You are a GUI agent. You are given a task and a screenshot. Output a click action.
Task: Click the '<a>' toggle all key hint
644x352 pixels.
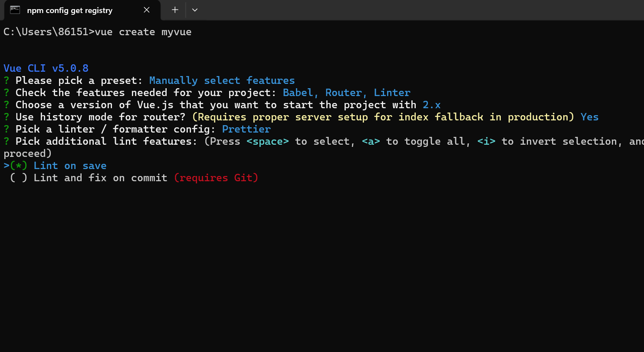tap(371, 141)
